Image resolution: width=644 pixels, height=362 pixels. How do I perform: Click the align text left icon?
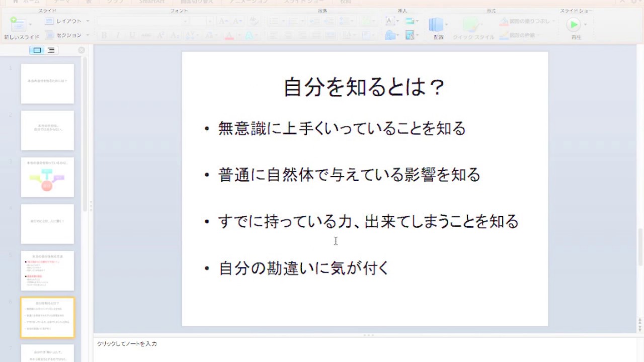coord(273,35)
